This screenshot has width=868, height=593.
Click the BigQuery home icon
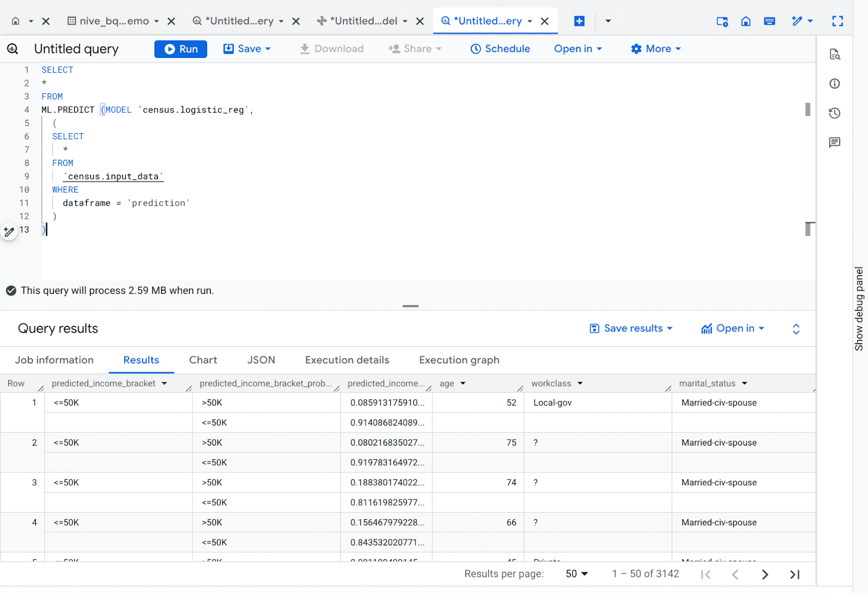[x=745, y=21]
